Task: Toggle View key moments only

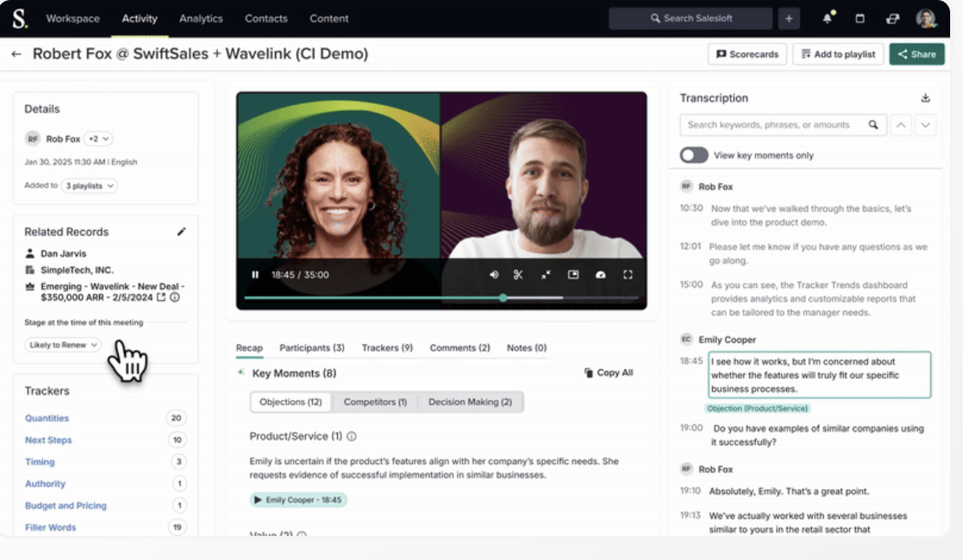Action: click(x=694, y=155)
